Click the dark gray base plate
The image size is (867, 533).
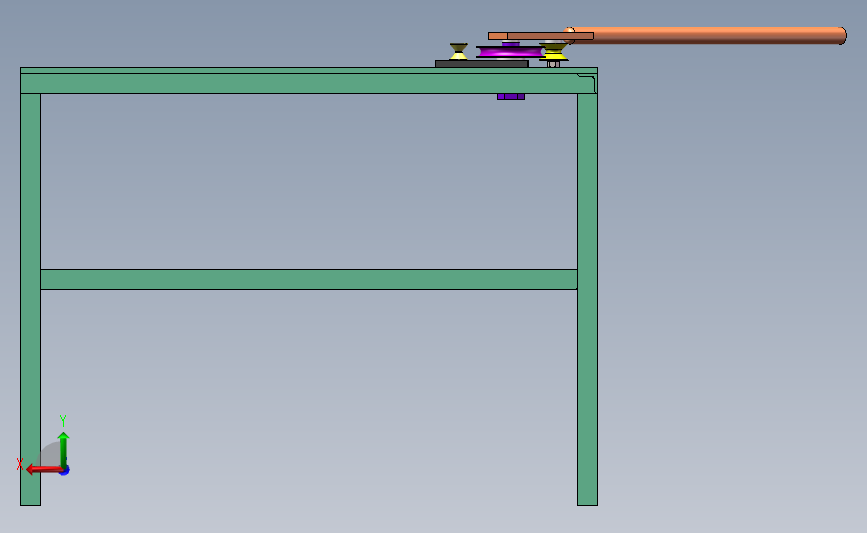pyautogui.click(x=482, y=64)
